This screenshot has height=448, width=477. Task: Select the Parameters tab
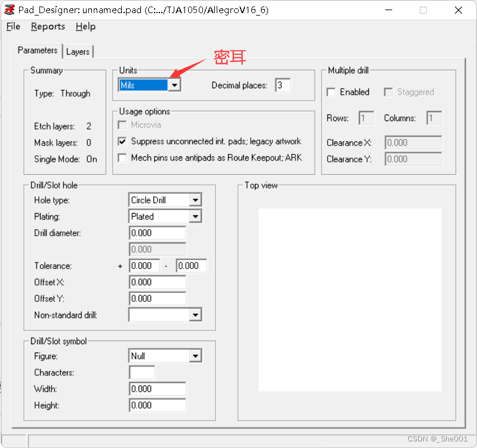pyautogui.click(x=38, y=51)
